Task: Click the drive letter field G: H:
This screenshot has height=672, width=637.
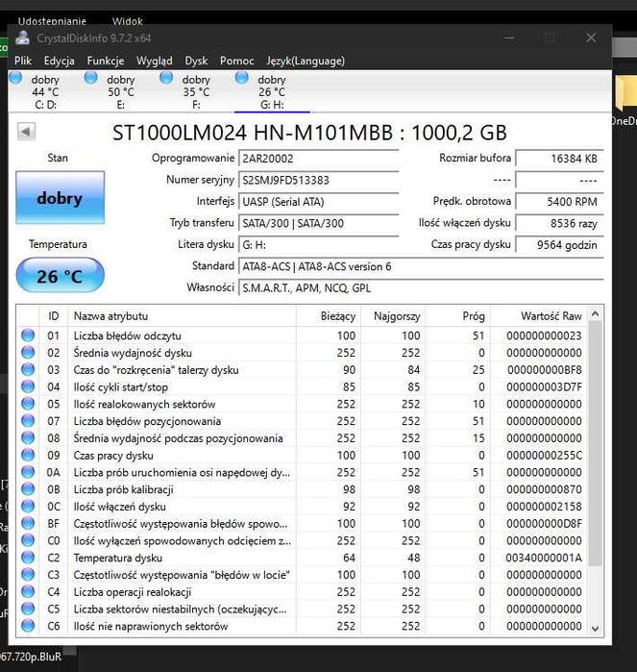Action: (319, 245)
